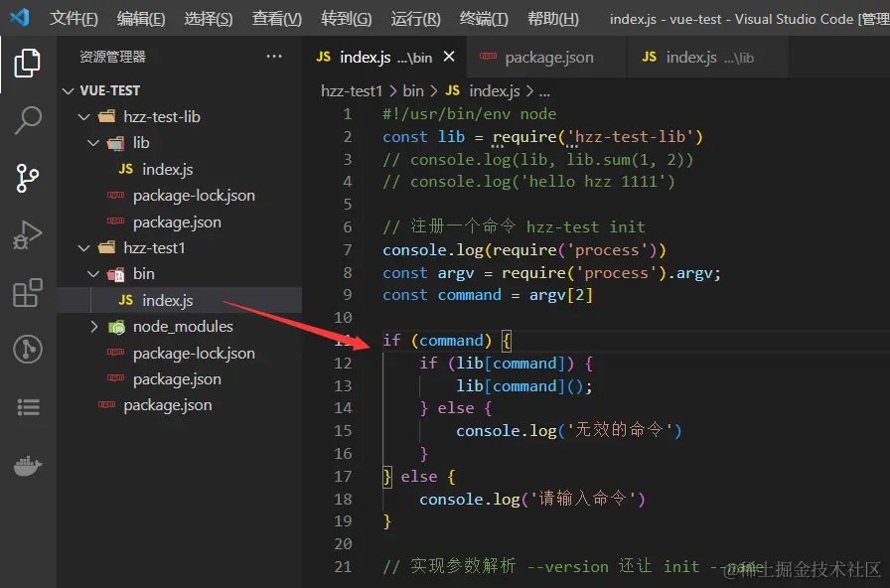The image size is (890, 588).
Task: Click the lib folder icon in tree
Action: pos(116,143)
